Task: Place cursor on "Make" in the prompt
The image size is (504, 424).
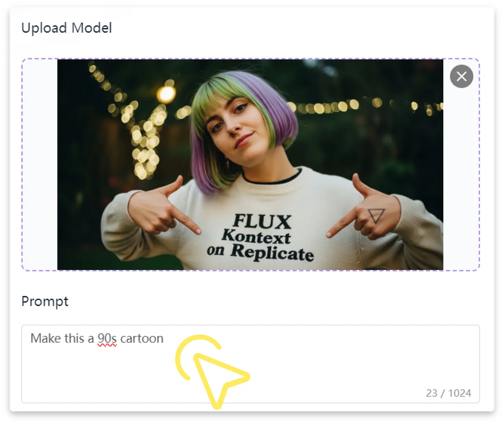Action: tap(45, 338)
